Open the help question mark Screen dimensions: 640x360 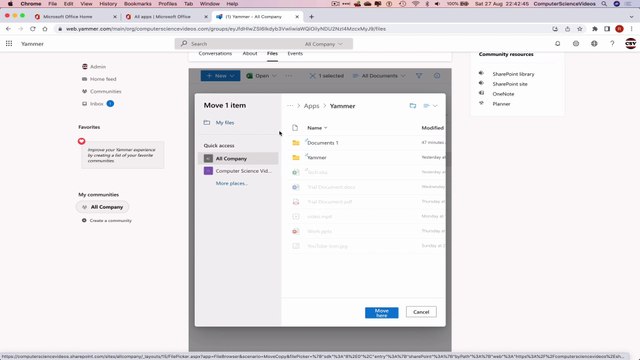point(612,44)
